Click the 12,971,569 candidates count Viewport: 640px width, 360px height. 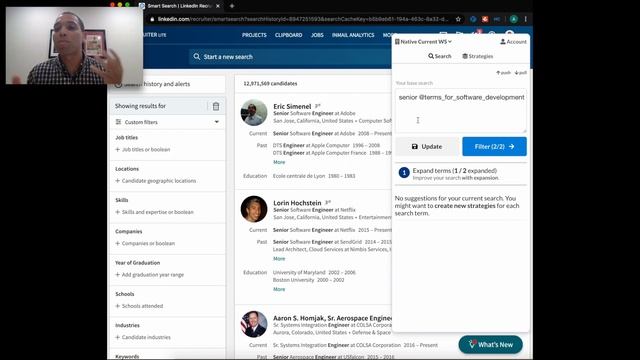coord(270,84)
